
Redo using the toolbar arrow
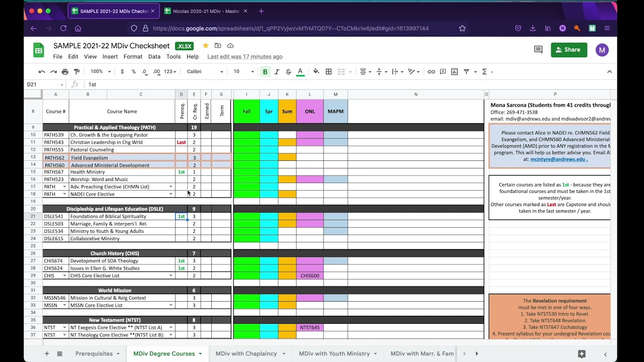pyautogui.click(x=53, y=72)
